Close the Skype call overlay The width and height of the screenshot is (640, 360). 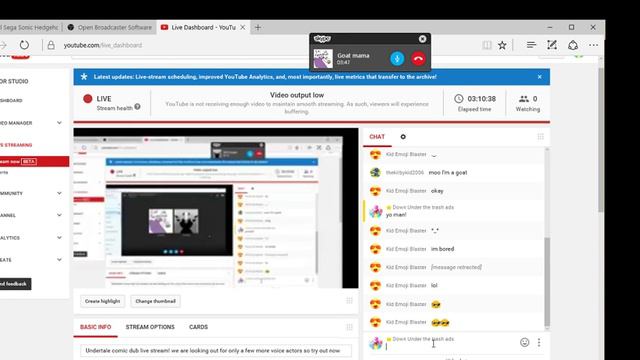click(x=422, y=39)
